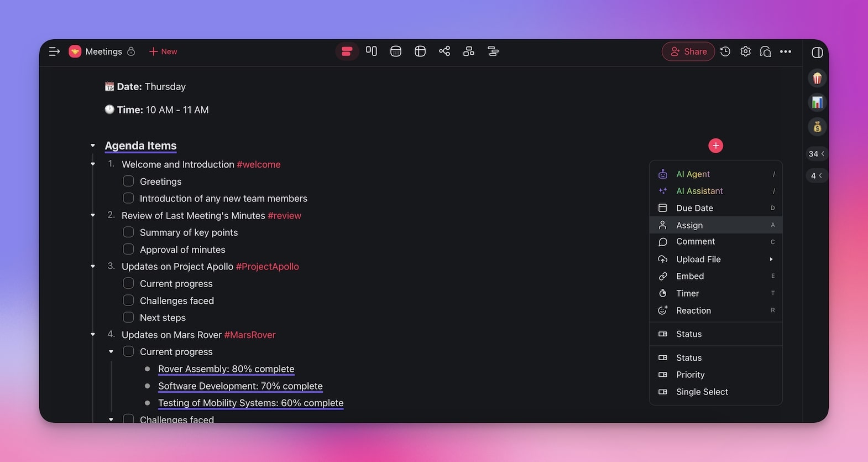Collapse the Agenda Items section
868x462 pixels.
coord(93,146)
